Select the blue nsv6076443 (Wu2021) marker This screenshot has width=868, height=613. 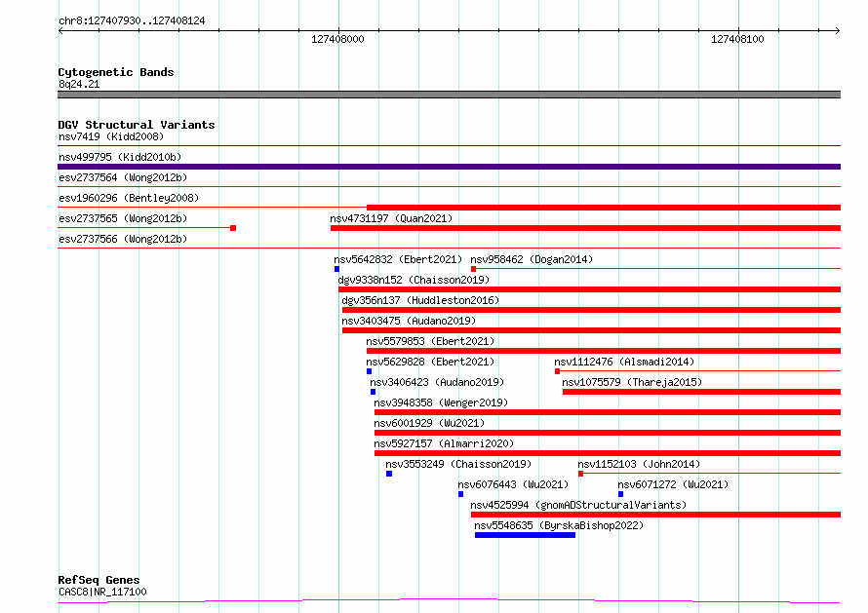point(460,494)
